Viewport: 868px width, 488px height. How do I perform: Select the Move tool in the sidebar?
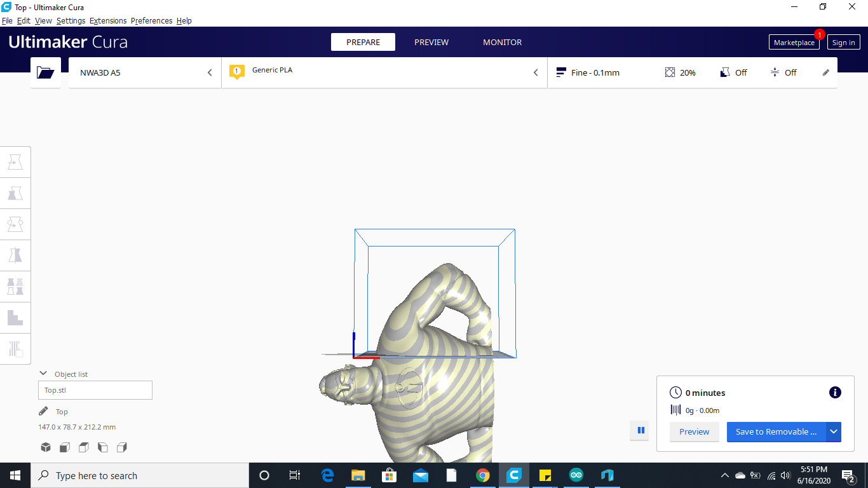tap(15, 161)
